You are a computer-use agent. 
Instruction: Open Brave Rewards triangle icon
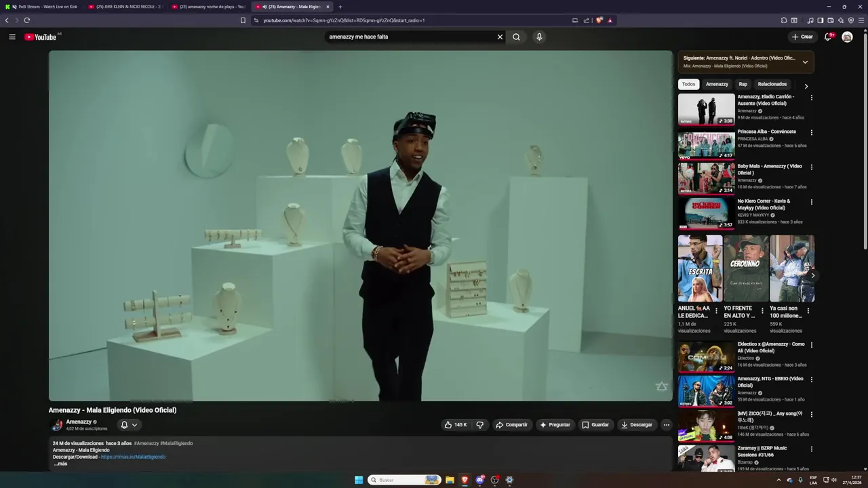[610, 20]
